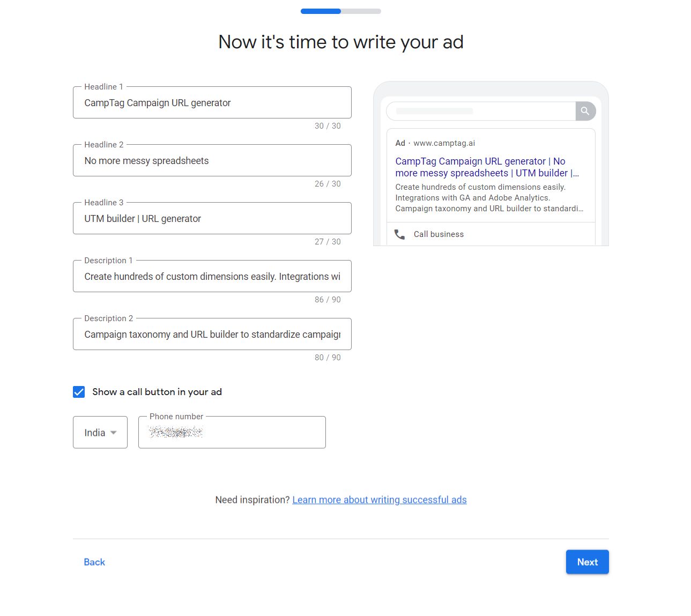Open Learn more about writing successful ads
Image resolution: width=691 pixels, height=616 pixels.
pyautogui.click(x=379, y=499)
